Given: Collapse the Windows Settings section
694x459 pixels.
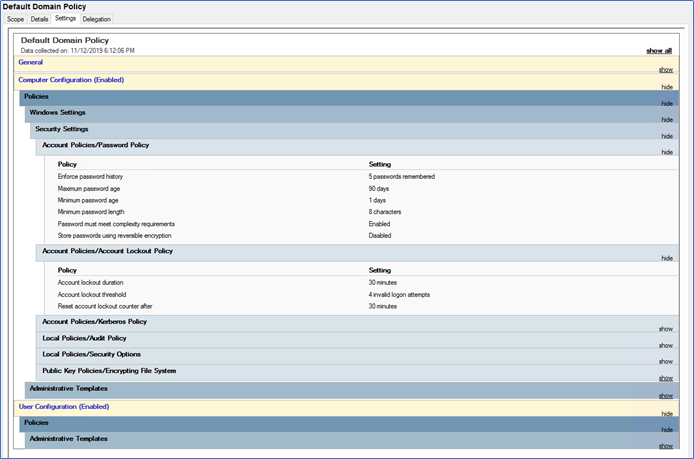Looking at the screenshot, I should [666, 119].
